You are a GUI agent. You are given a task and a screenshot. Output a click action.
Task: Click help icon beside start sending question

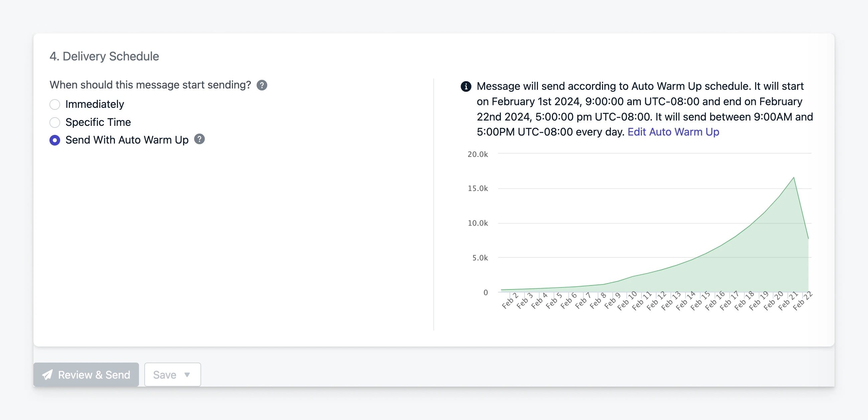point(262,85)
